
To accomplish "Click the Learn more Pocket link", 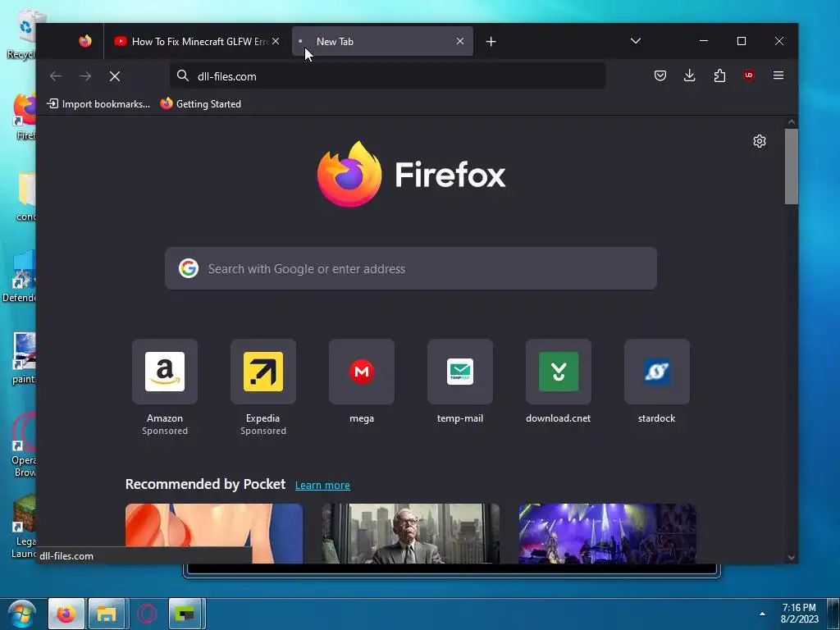I will [x=322, y=486].
